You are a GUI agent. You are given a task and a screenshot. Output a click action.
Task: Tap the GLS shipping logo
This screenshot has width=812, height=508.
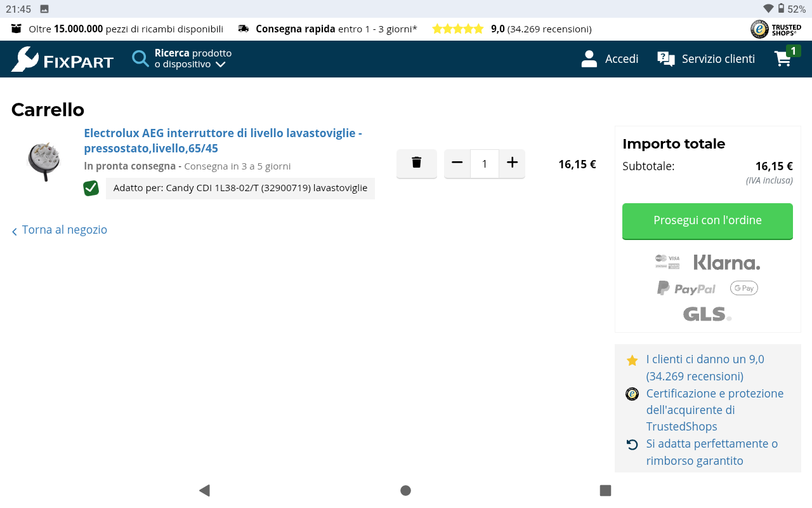click(707, 314)
